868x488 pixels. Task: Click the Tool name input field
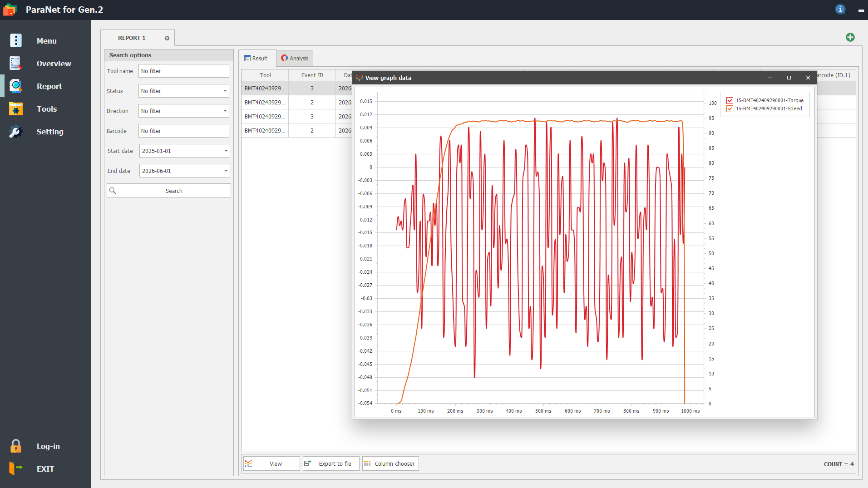184,71
